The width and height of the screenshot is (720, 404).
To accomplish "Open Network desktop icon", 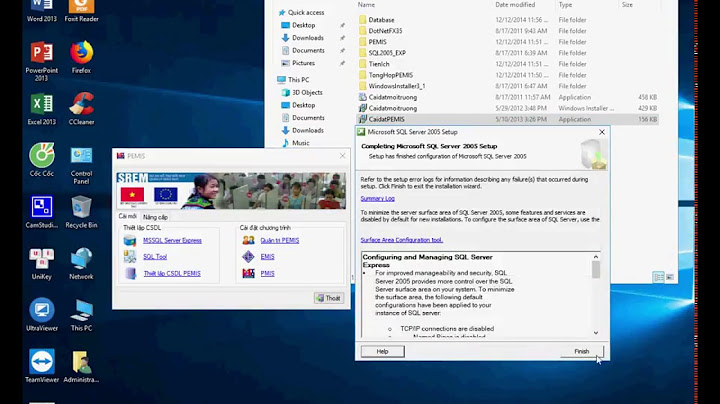I will [81, 264].
